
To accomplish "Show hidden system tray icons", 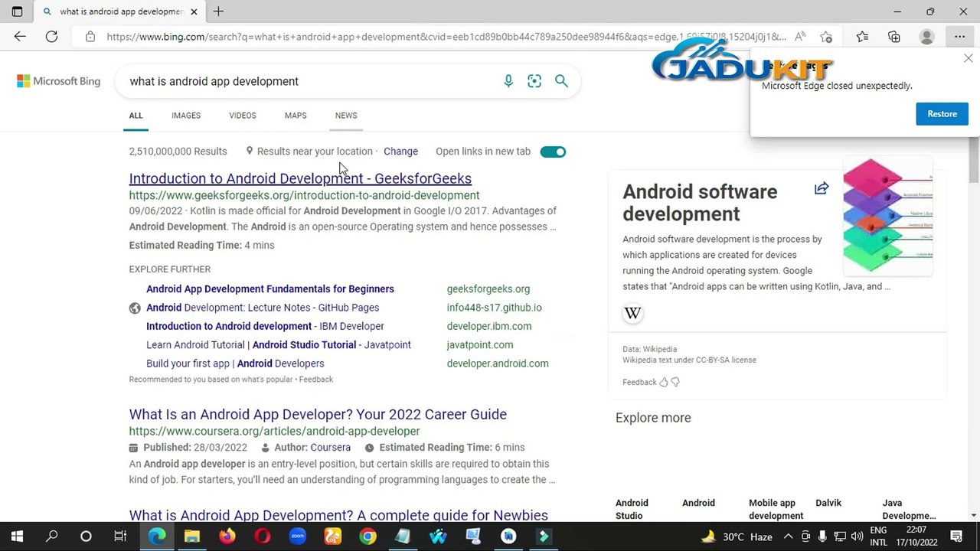I will [789, 536].
